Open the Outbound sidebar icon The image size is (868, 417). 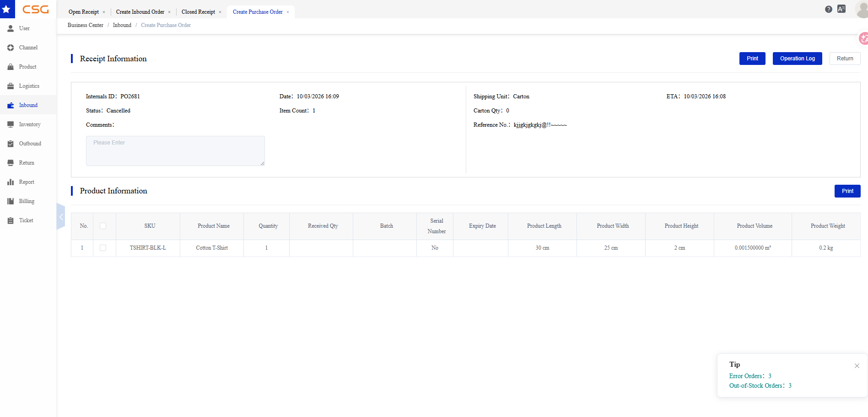(11, 144)
